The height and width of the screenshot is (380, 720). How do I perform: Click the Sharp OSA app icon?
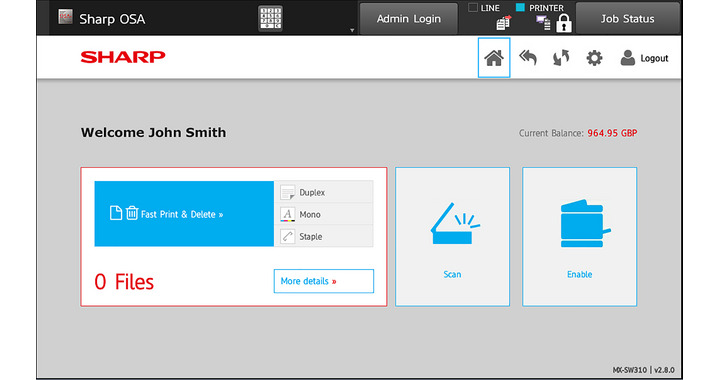pos(65,17)
